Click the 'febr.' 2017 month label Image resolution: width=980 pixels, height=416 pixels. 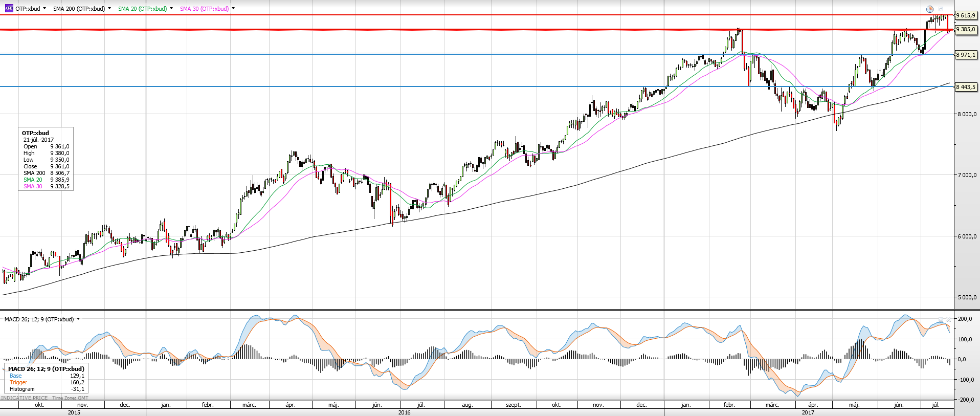[x=729, y=405]
